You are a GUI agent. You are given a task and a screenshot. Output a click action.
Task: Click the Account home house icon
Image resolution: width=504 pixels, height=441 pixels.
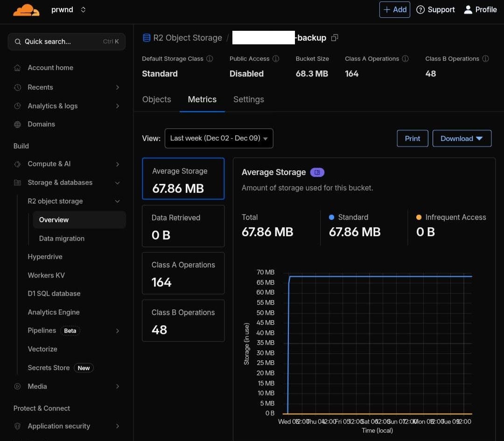click(17, 68)
